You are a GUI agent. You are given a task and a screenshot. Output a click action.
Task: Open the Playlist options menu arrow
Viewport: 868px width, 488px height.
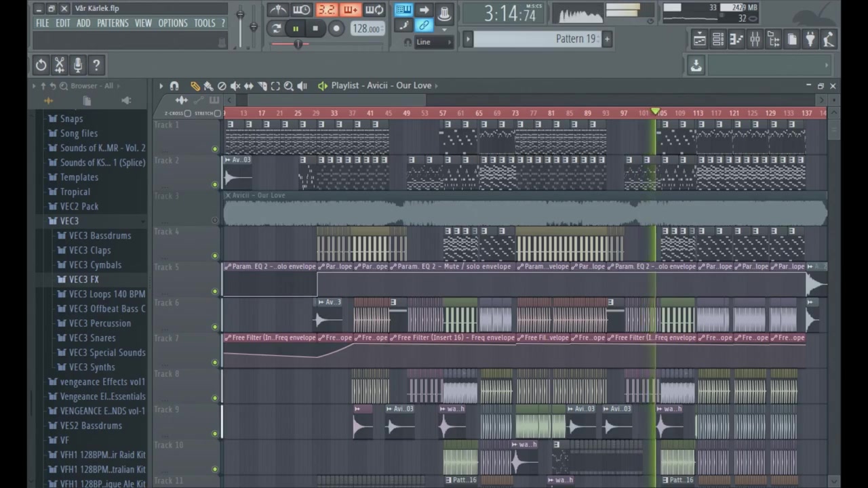(161, 86)
